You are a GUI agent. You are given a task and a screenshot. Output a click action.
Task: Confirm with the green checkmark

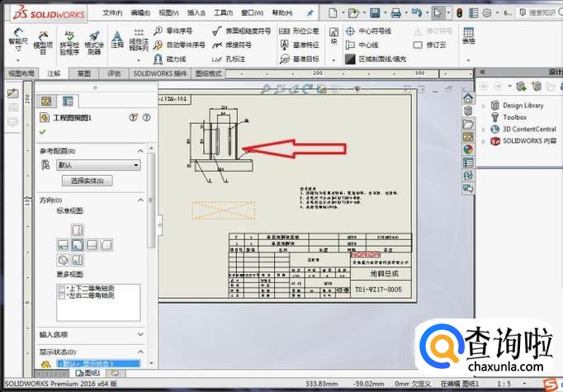tap(43, 131)
